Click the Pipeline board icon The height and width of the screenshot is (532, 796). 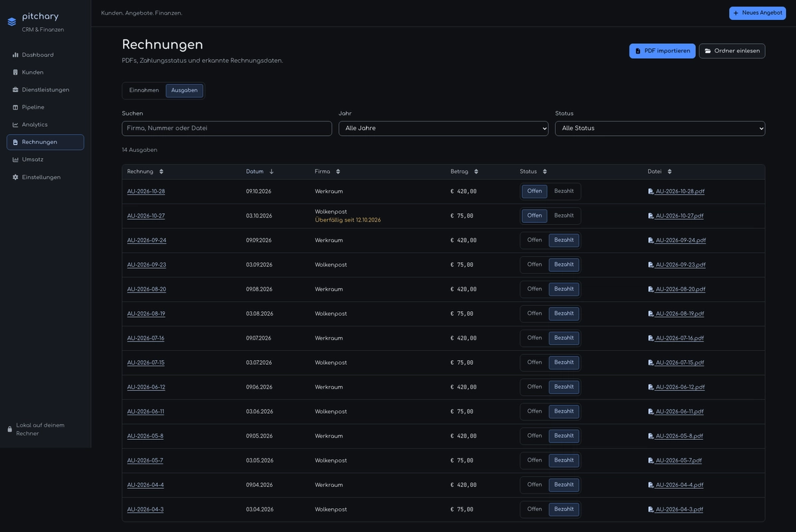(15, 107)
